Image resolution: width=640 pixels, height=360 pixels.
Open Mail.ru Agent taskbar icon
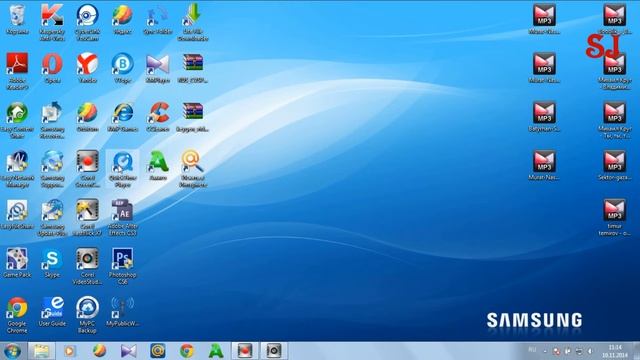tap(158, 351)
